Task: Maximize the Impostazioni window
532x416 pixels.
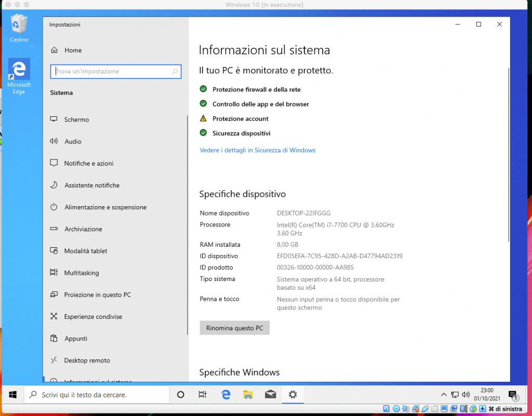Action: [x=478, y=24]
